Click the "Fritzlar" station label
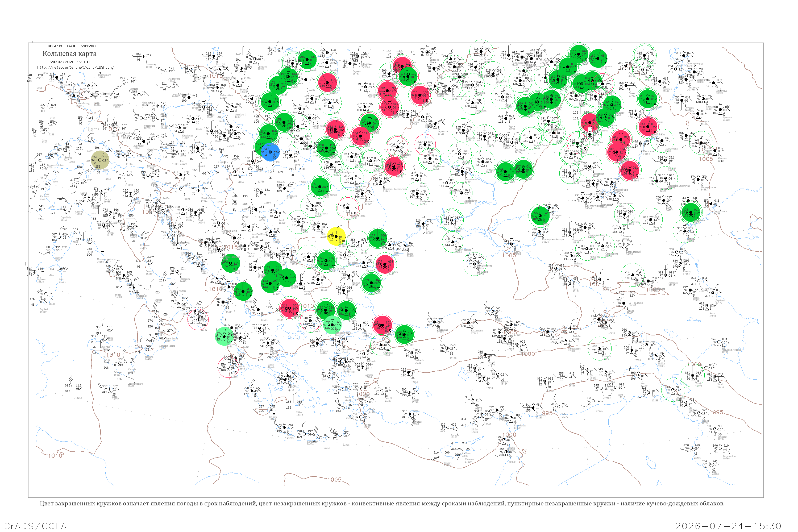Viewport: 798px width, 532px height. click(x=134, y=89)
